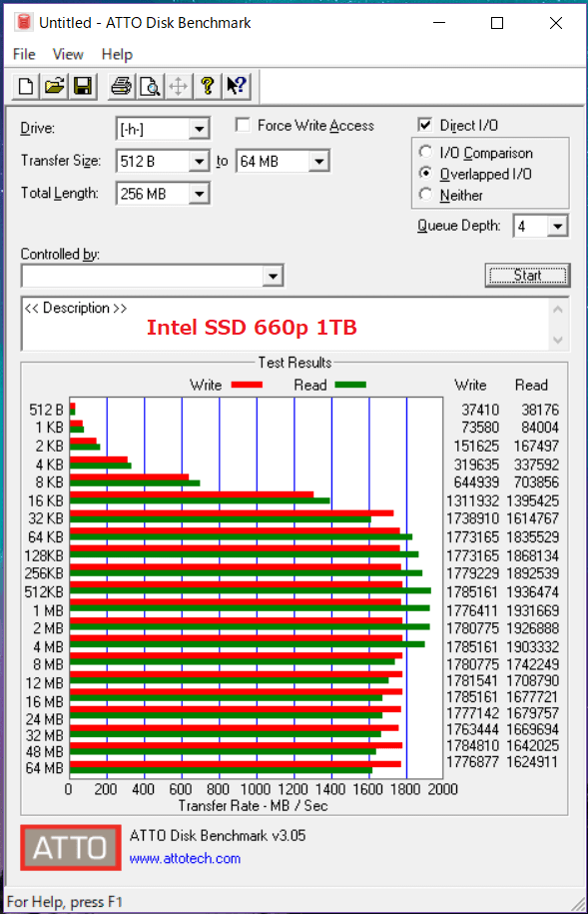Click 'ATTO Disk Benchmark v3.05' text

(218, 835)
